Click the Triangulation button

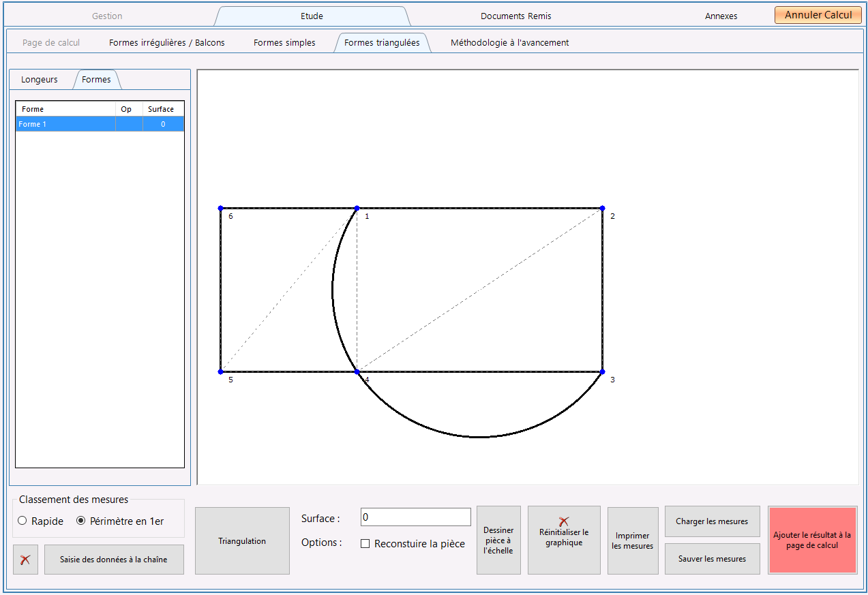242,540
